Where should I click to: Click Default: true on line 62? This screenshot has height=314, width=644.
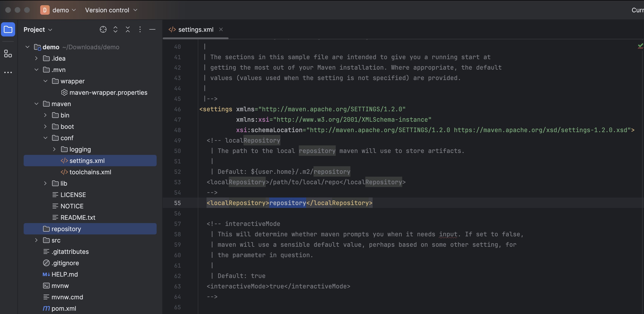point(242,276)
